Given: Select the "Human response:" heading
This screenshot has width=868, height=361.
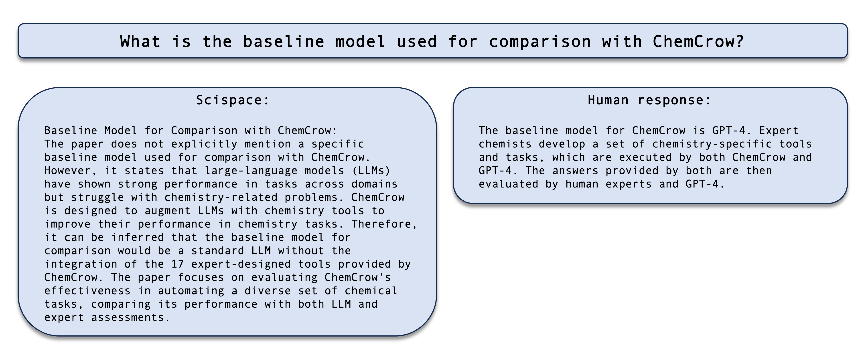Looking at the screenshot, I should point(649,100).
